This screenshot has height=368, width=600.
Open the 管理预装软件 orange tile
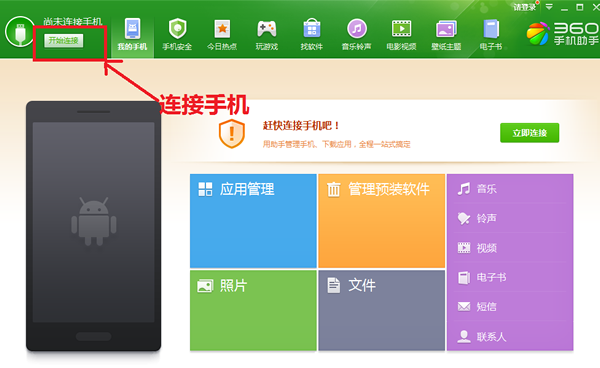click(382, 221)
